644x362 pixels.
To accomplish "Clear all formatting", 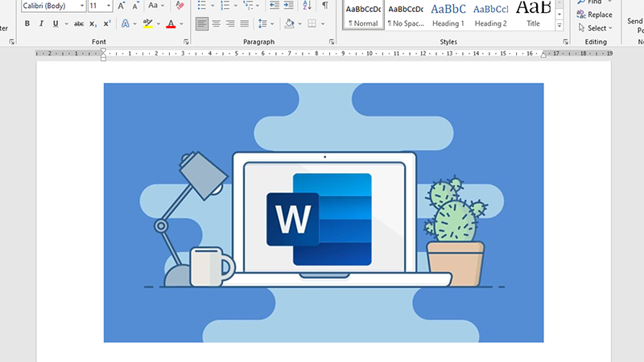I will [x=180, y=6].
